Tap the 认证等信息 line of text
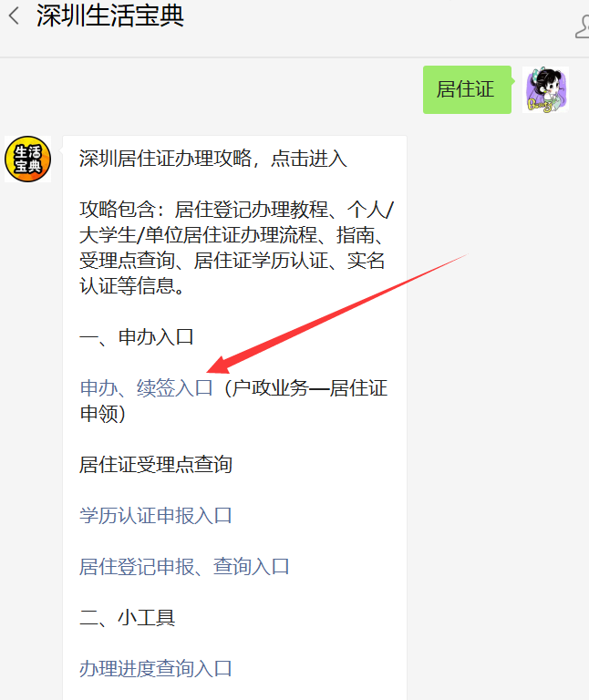 (131, 286)
